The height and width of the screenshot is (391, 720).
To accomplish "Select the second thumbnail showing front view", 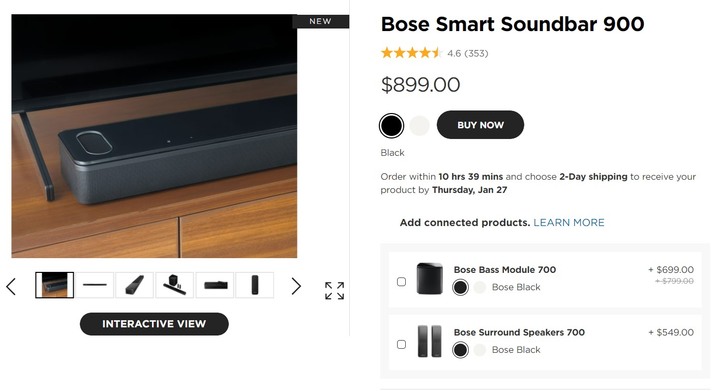I will (95, 285).
